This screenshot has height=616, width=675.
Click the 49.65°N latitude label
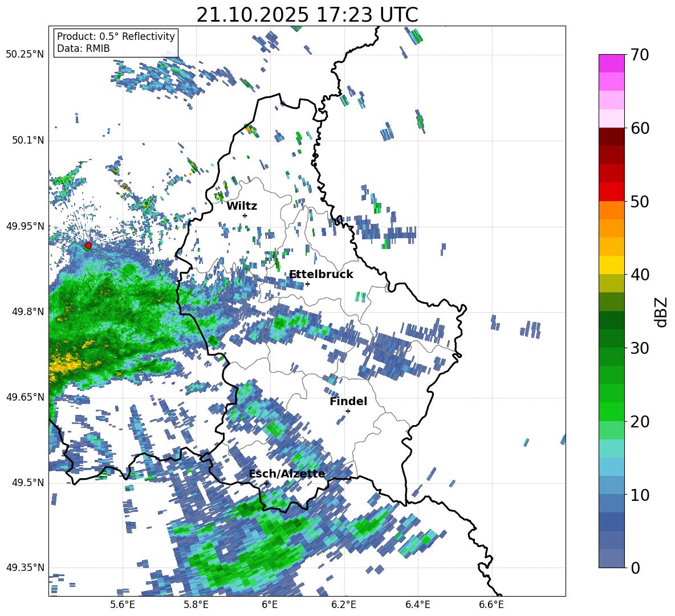coord(25,397)
